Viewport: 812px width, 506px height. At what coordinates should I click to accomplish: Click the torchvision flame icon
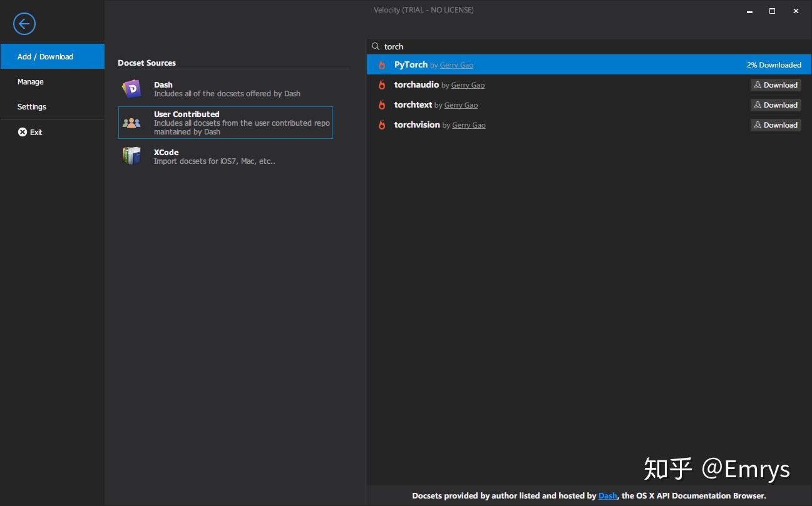pyautogui.click(x=382, y=125)
